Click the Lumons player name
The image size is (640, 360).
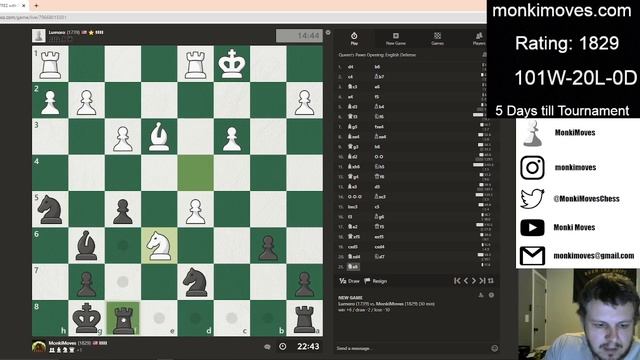coord(57,32)
